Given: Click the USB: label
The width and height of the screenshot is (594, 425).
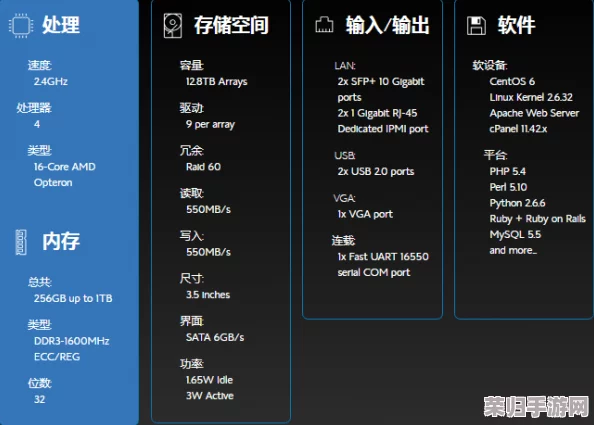Looking at the screenshot, I should (345, 155).
